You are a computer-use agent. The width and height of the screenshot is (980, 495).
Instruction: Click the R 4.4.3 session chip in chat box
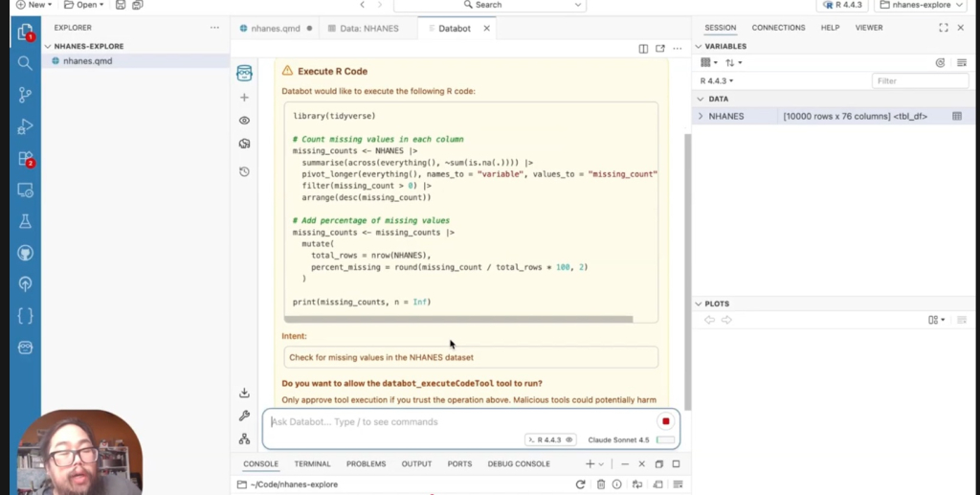[548, 440]
